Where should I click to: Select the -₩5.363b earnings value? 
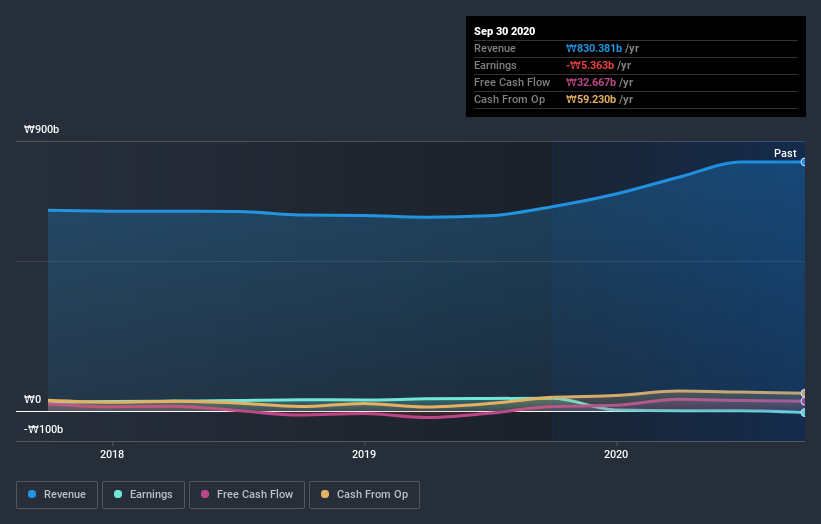pyautogui.click(x=590, y=65)
